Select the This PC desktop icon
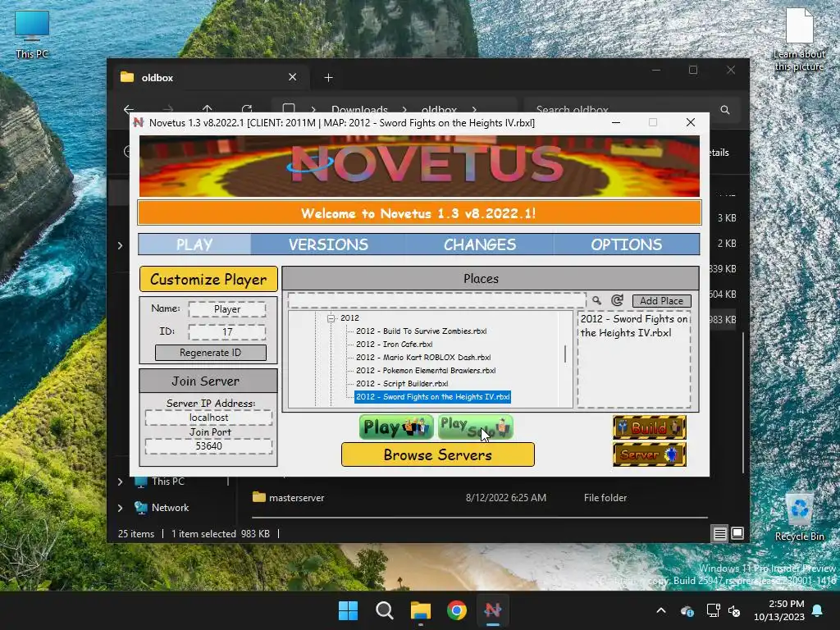The height and width of the screenshot is (630, 840). tap(32, 34)
